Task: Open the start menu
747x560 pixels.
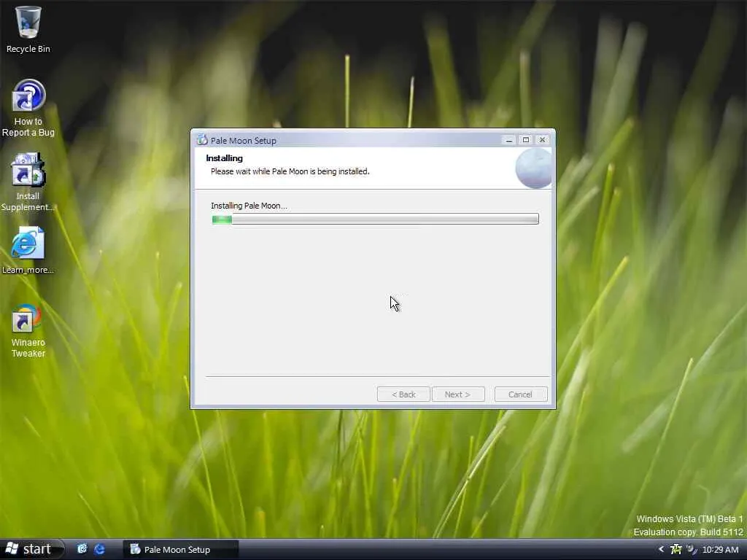Action: [31, 549]
